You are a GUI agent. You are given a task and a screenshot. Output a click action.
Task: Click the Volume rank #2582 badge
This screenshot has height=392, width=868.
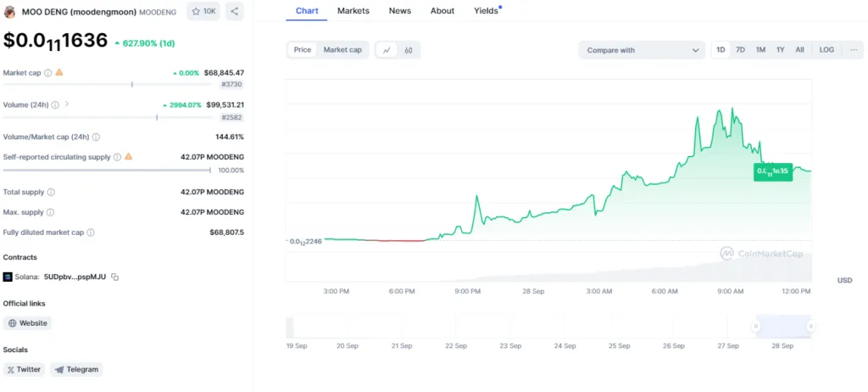point(232,118)
